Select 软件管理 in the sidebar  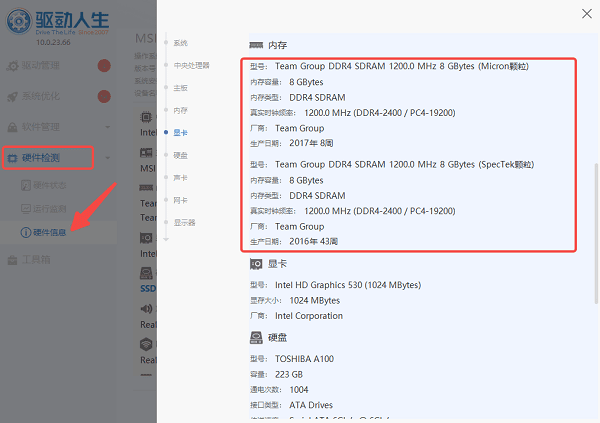[x=40, y=127]
